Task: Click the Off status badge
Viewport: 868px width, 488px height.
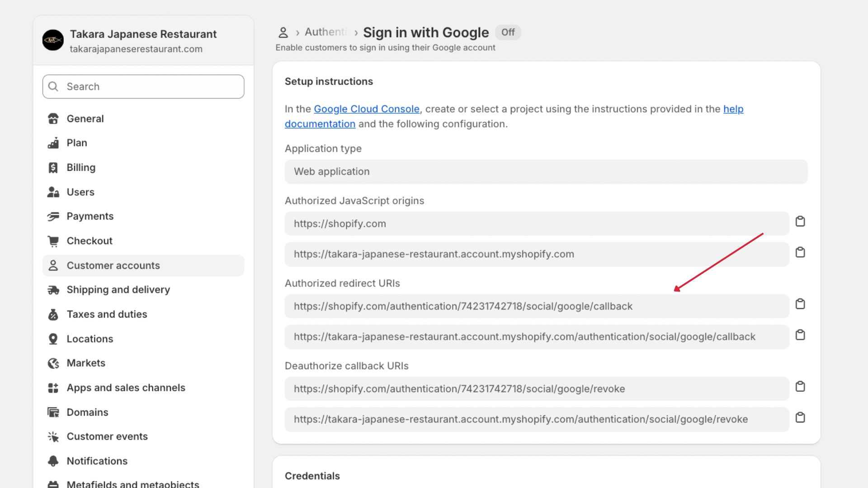Action: 508,33
